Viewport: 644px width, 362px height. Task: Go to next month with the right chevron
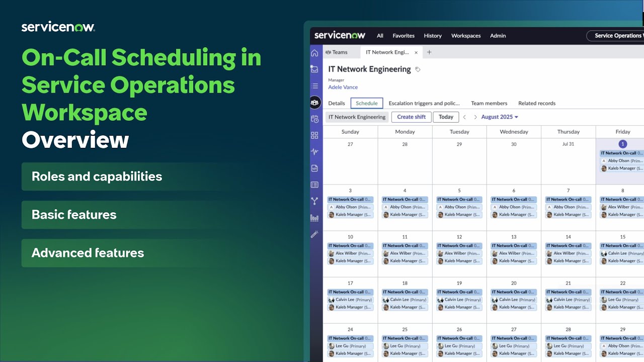pos(475,117)
